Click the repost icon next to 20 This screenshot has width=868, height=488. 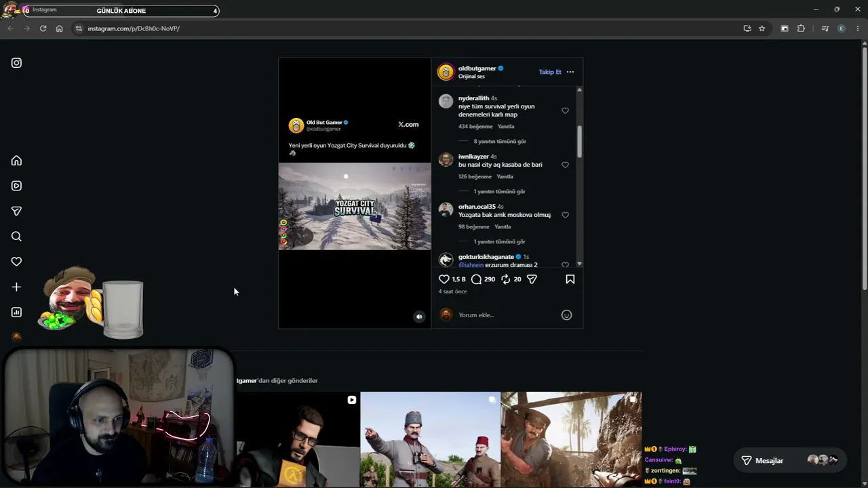(x=505, y=279)
